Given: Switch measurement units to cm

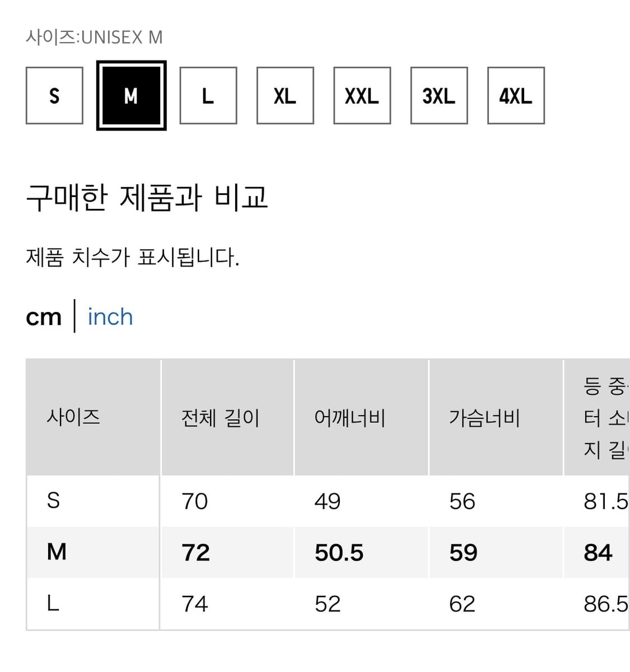Looking at the screenshot, I should (43, 317).
